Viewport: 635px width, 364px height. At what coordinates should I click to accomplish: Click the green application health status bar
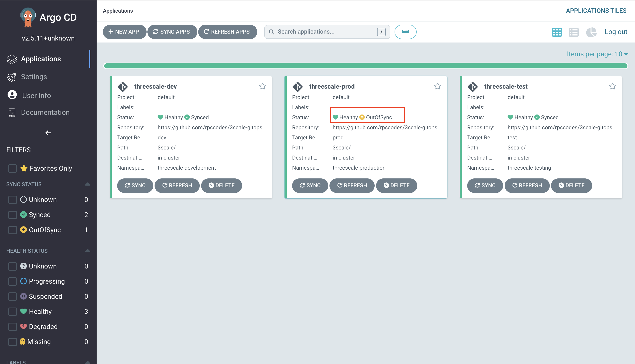pyautogui.click(x=366, y=66)
